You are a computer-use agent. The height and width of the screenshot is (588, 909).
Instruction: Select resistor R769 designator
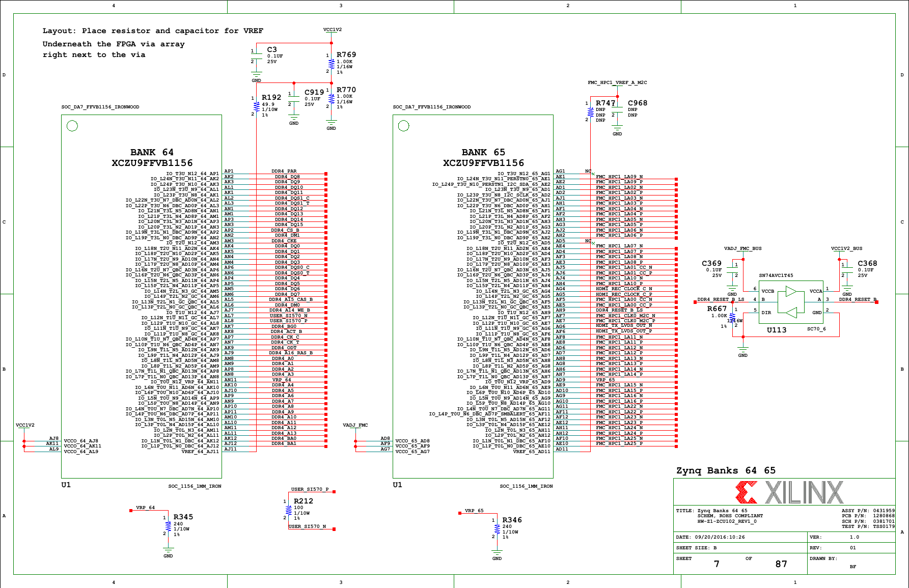tap(346, 55)
